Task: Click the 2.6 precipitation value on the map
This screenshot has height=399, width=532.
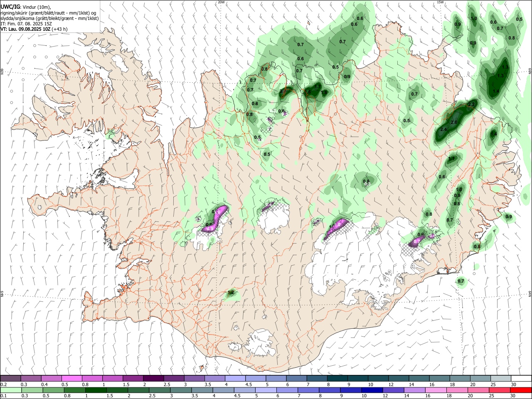Action: click(454, 122)
